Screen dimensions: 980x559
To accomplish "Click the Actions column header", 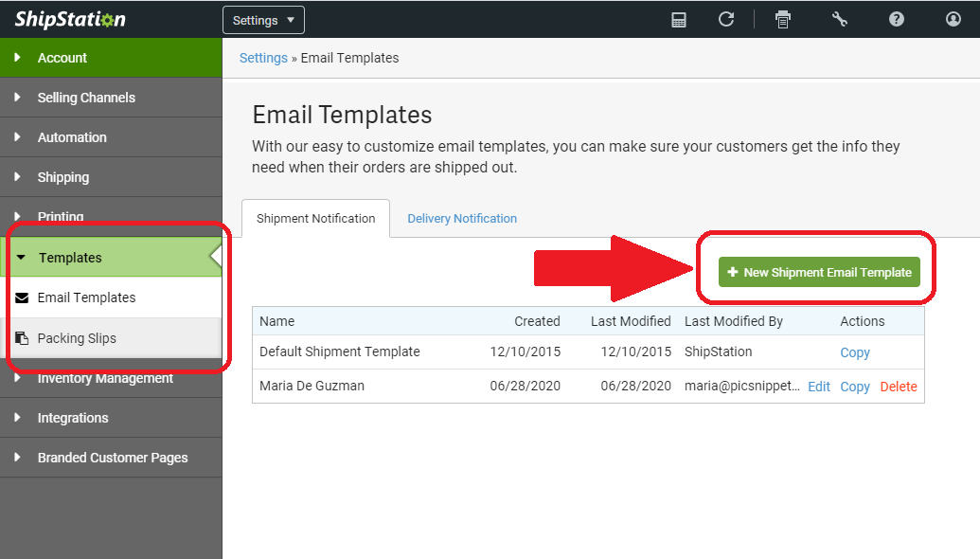I will pyautogui.click(x=862, y=321).
